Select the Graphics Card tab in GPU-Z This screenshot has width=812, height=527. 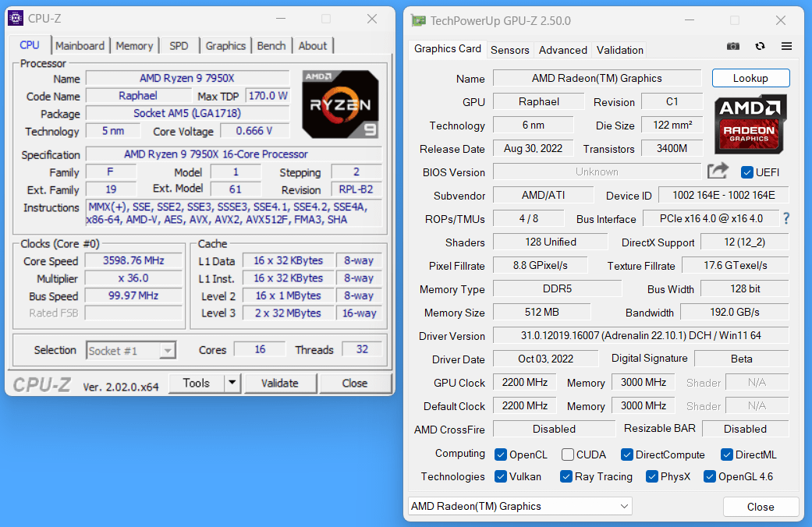coord(448,48)
